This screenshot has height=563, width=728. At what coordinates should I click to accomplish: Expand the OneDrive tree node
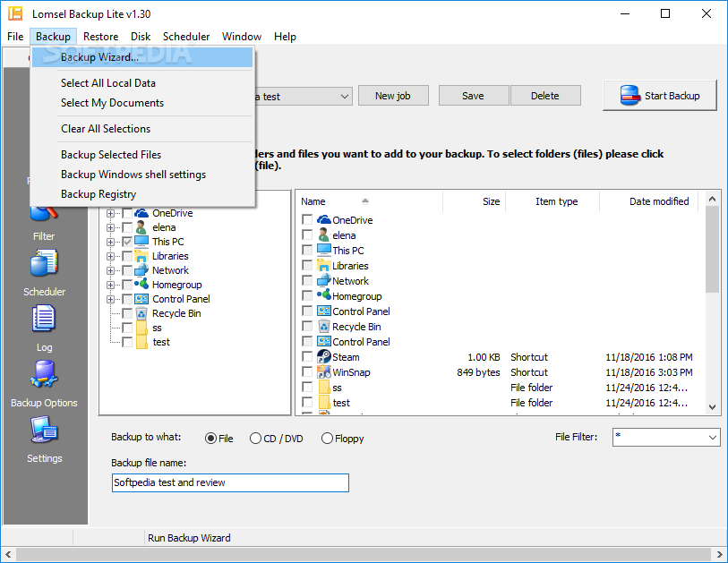click(110, 214)
